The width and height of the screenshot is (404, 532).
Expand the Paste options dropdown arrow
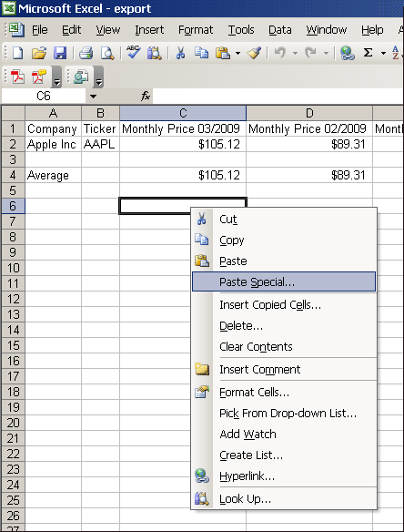(x=237, y=53)
